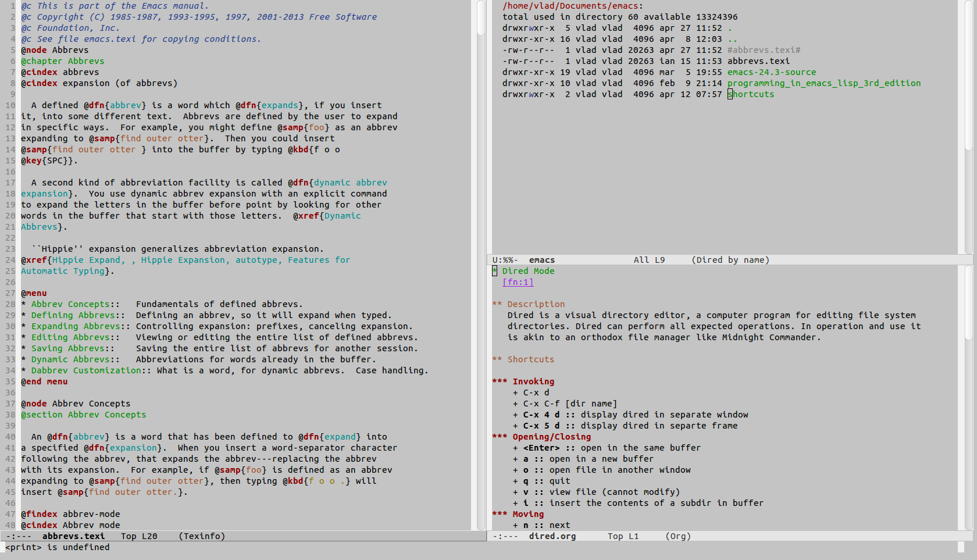Select the #abbrevs.texi# autosave file
The image size is (977, 560).
764,50
